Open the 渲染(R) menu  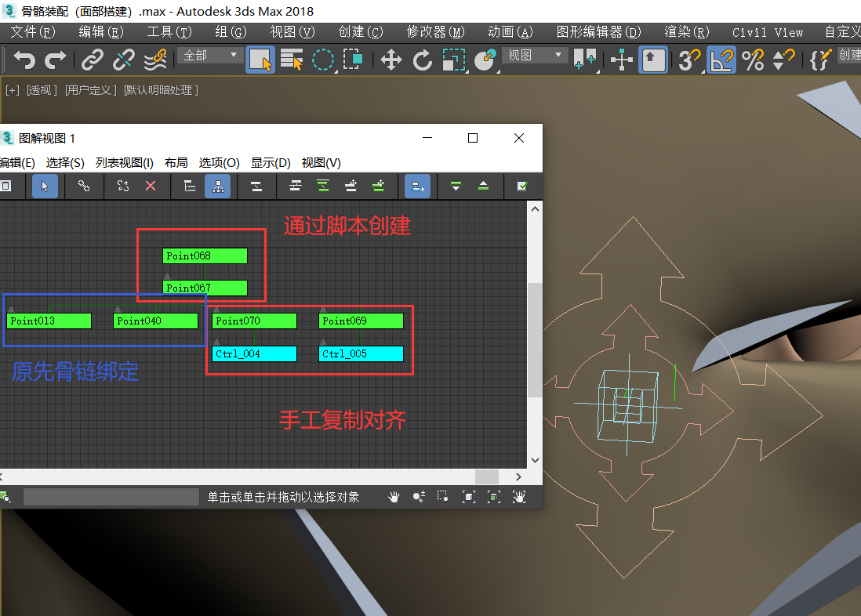coord(686,32)
